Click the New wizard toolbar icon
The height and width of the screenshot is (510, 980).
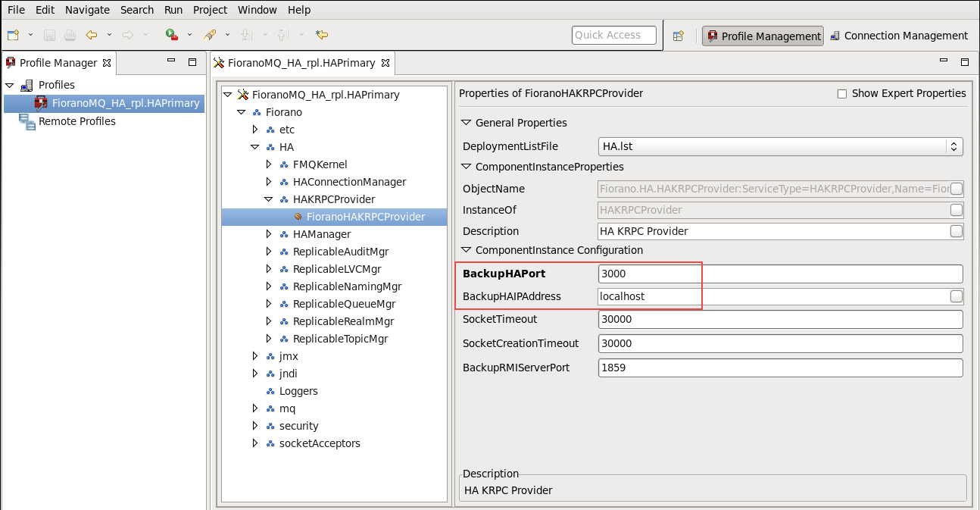[x=13, y=35]
